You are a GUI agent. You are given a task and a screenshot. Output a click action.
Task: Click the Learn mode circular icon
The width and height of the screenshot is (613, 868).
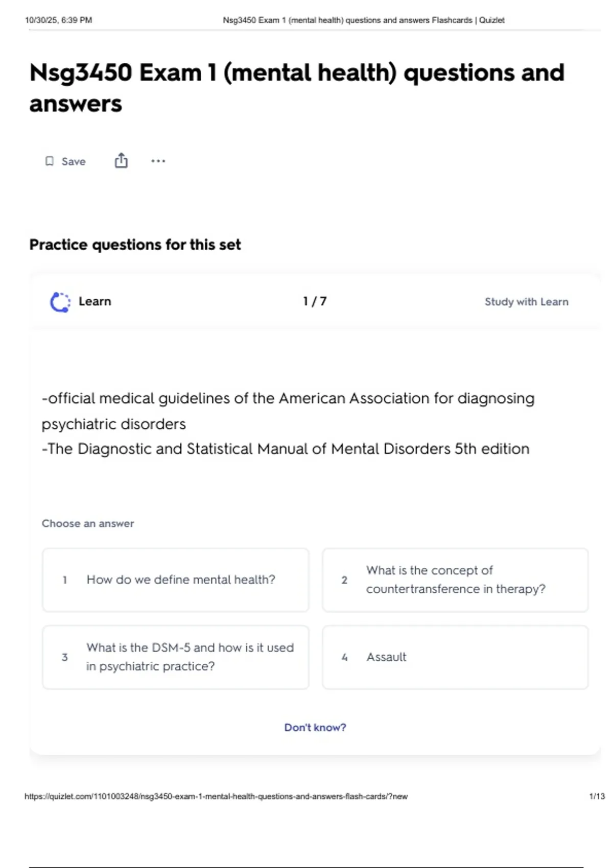pos(60,302)
